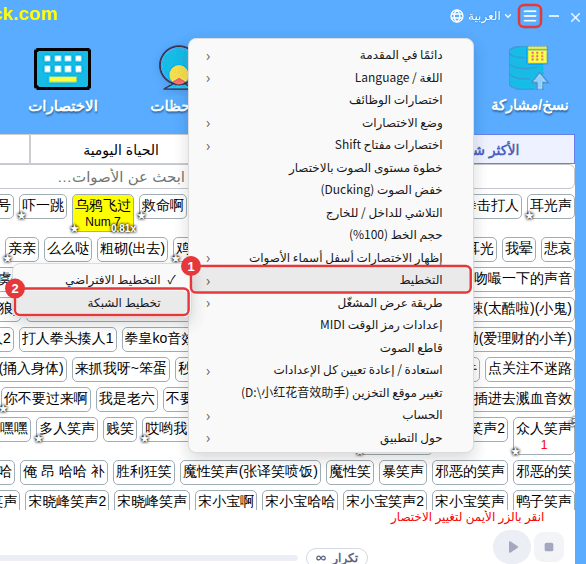This screenshot has width=586, height=564.
Task: Switch to the most popular (الأكثر) tab
Action: pos(523,150)
